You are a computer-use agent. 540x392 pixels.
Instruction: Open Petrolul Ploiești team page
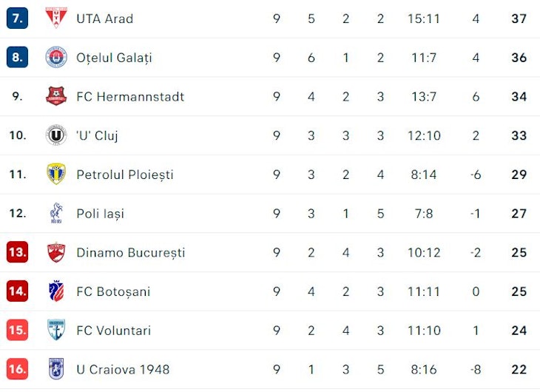tap(125, 175)
